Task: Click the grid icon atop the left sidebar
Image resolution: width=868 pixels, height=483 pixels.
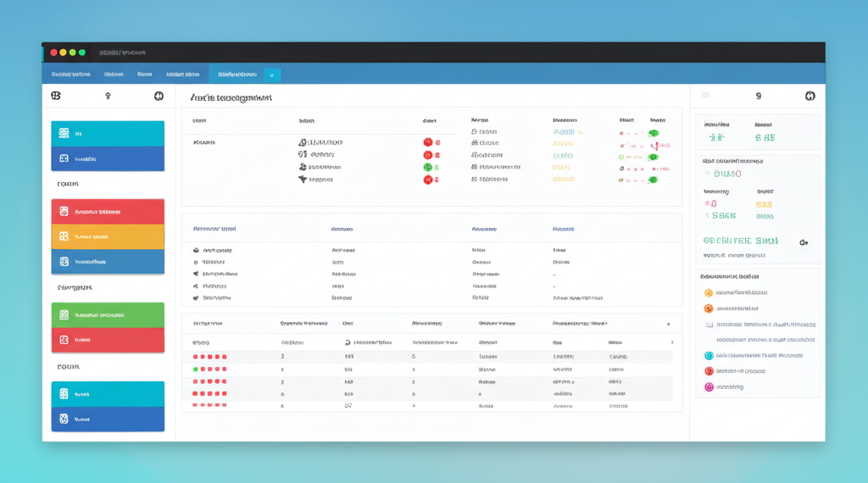Action: pos(56,97)
